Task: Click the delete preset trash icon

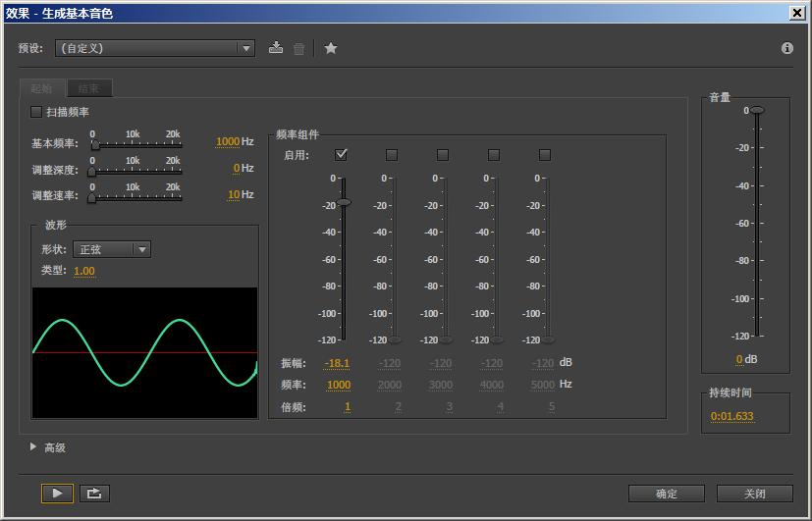Action: click(298, 49)
